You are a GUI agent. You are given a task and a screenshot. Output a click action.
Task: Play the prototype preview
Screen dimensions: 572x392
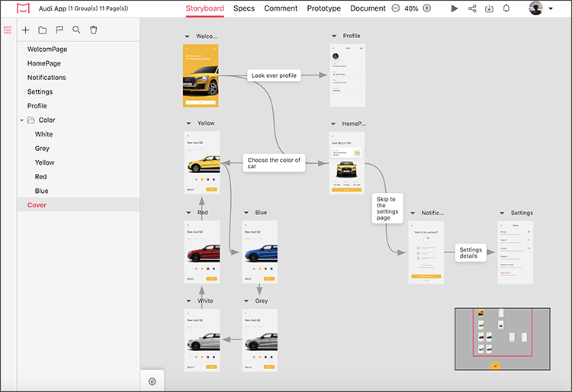pyautogui.click(x=455, y=8)
